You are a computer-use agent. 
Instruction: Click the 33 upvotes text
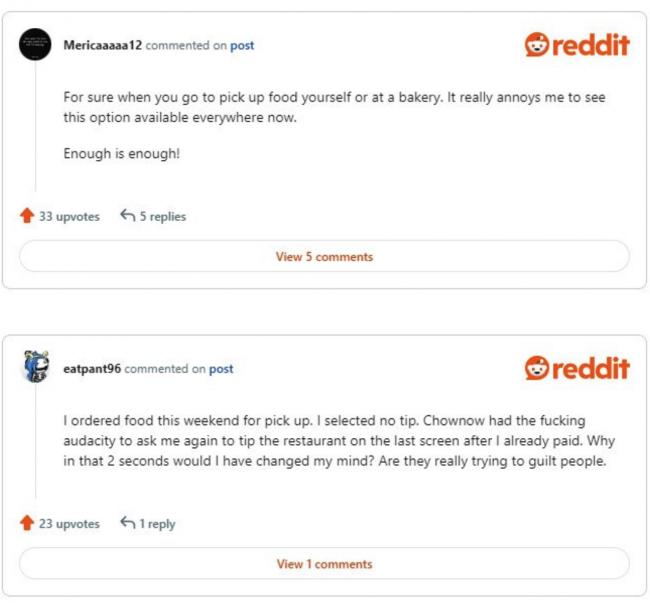pyautogui.click(x=69, y=216)
